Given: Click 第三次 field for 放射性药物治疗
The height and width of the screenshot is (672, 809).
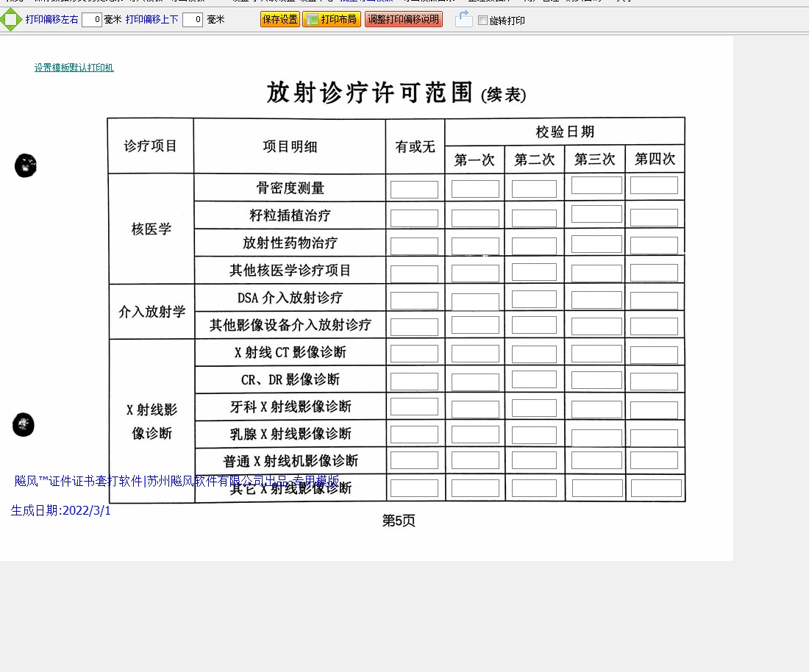Looking at the screenshot, I should point(596,244).
